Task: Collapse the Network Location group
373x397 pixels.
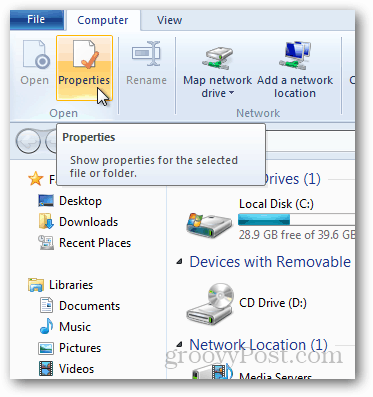Action: [x=180, y=344]
